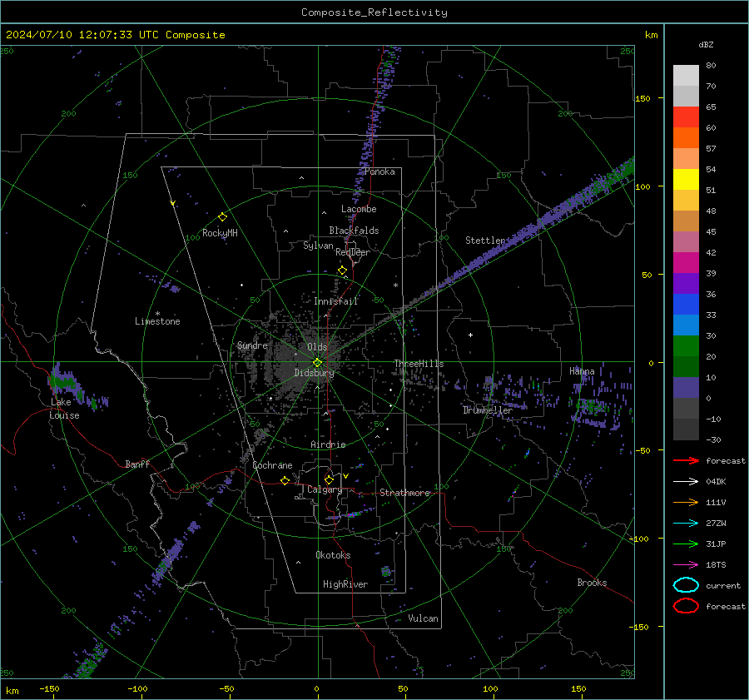
Task: Click the white 04DK arrow icon
Action: coord(686,482)
